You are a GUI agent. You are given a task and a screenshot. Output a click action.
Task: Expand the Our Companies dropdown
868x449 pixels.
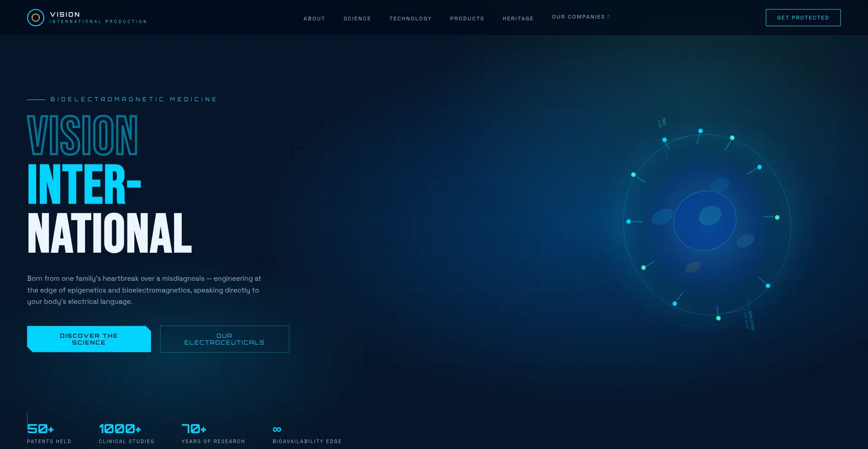coord(581,17)
